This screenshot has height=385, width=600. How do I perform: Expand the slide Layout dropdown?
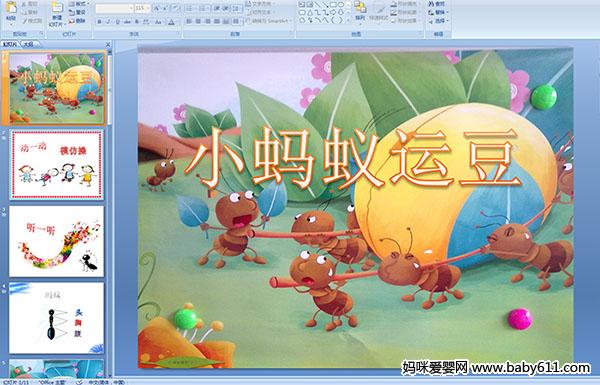pos(78,4)
